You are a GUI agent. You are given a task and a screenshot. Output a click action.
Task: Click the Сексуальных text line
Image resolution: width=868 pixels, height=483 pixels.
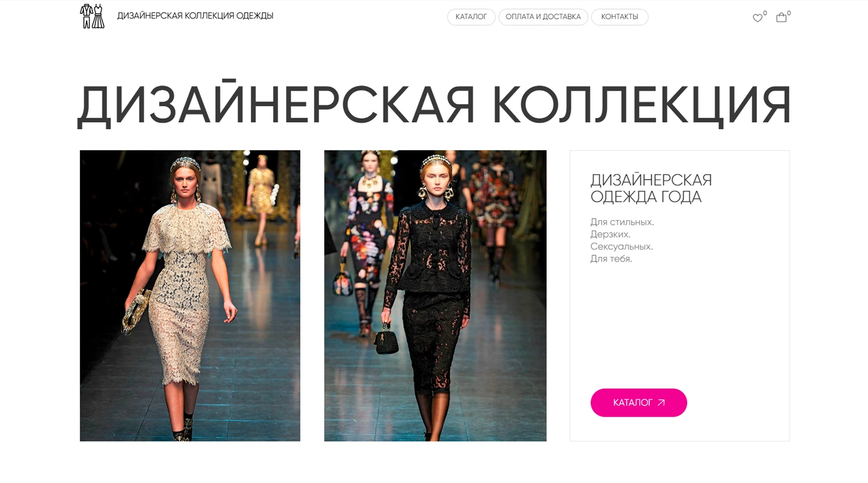[x=622, y=247]
